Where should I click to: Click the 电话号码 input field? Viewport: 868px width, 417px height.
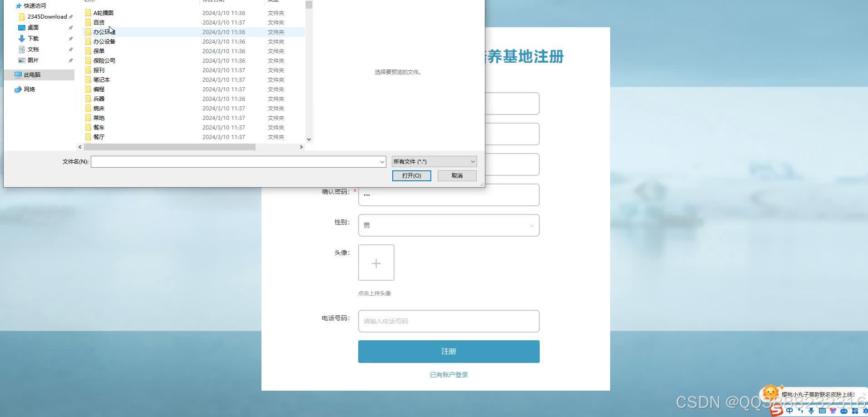tap(449, 321)
